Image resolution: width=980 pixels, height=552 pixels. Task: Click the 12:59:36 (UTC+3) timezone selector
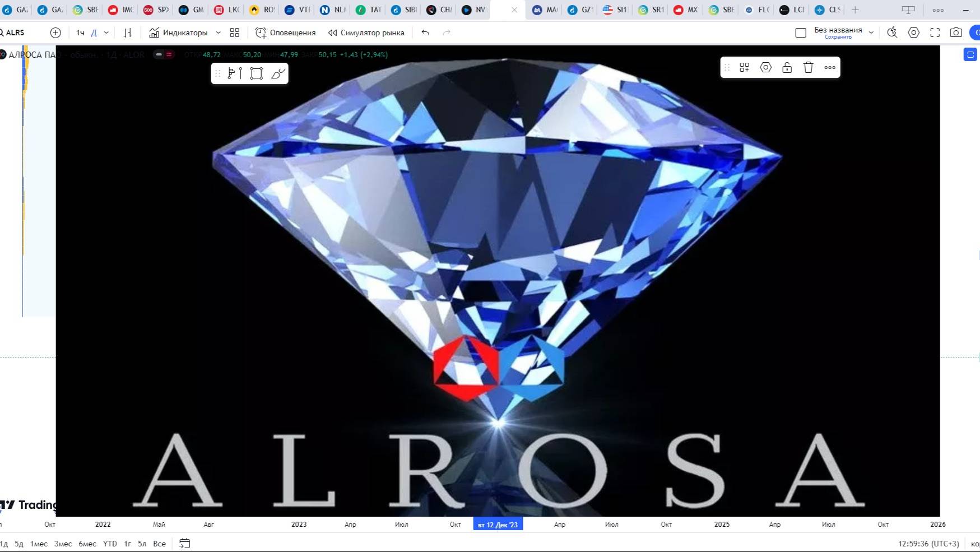(928, 544)
